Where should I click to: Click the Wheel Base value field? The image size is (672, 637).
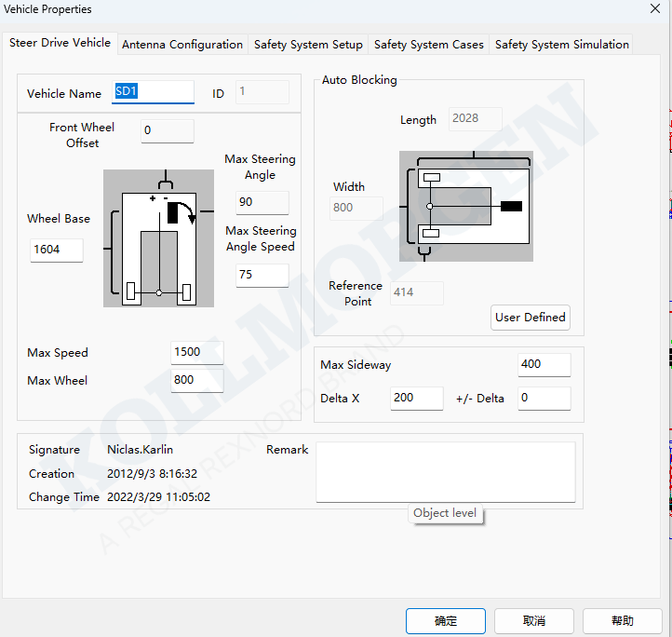coord(57,250)
